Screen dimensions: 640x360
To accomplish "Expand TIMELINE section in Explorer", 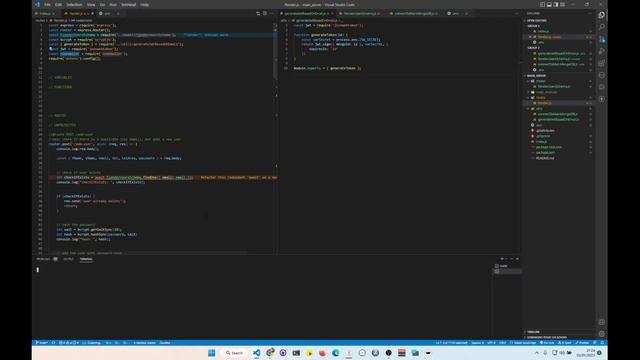I will [533, 332].
